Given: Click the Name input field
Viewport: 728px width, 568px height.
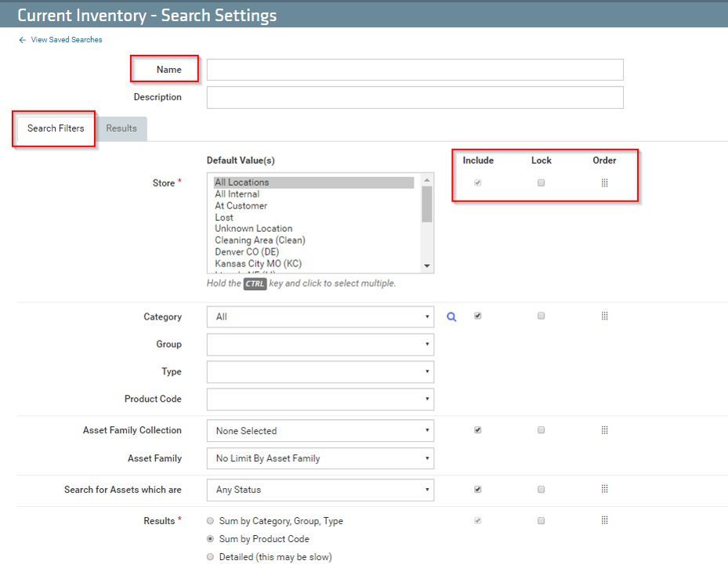Looking at the screenshot, I should [415, 70].
